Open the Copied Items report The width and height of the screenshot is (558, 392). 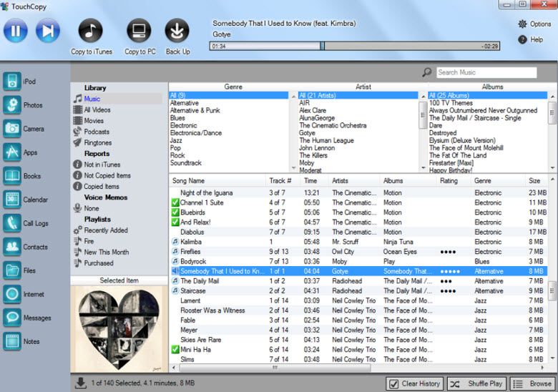point(102,187)
